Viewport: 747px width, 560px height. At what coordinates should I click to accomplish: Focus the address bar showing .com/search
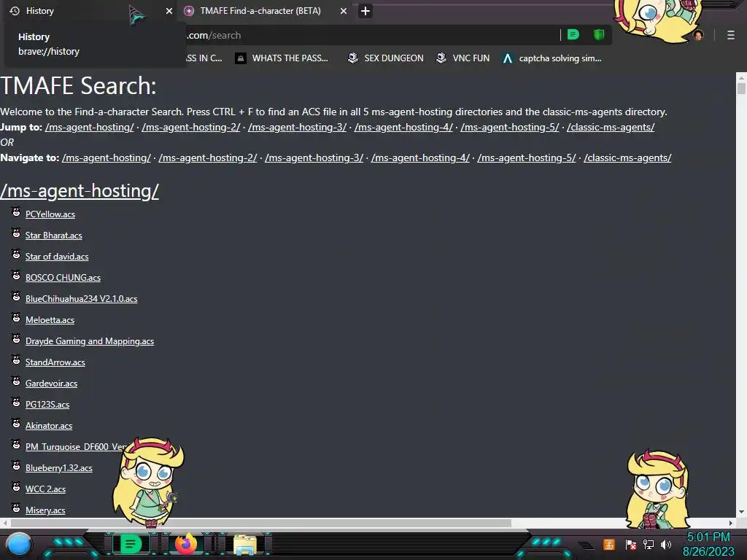(371, 35)
